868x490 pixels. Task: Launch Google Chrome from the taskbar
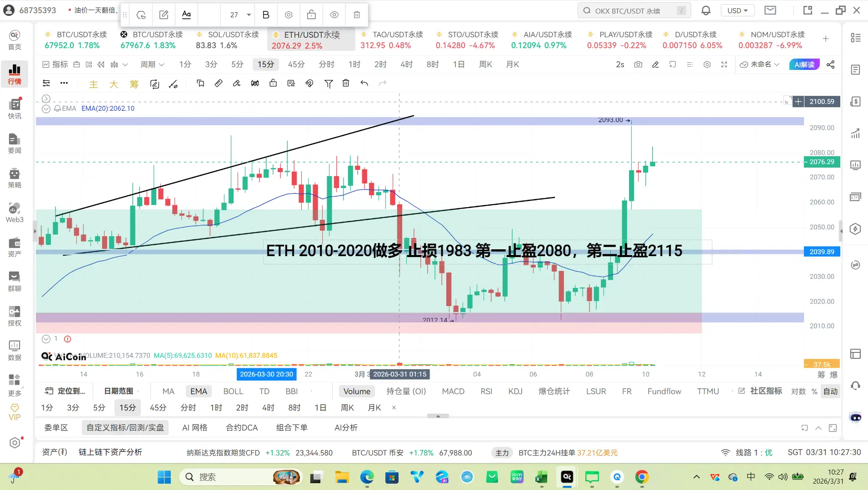(642, 477)
